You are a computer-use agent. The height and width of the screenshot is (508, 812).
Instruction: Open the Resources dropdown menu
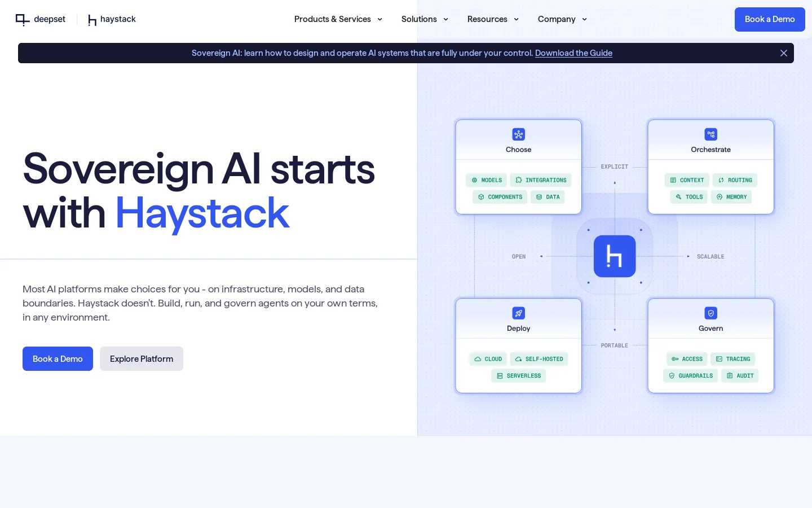493,19
